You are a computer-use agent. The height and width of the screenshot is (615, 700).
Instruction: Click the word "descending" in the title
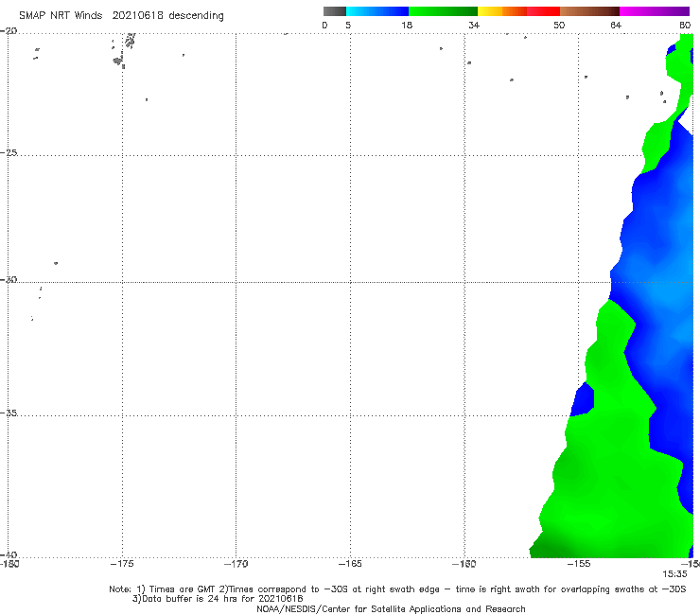pyautogui.click(x=197, y=16)
